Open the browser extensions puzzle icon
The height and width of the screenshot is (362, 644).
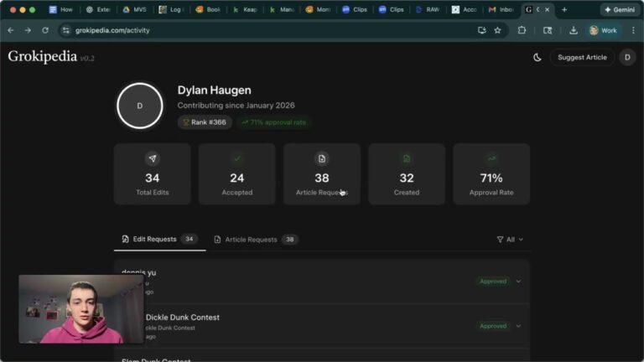coord(522,30)
